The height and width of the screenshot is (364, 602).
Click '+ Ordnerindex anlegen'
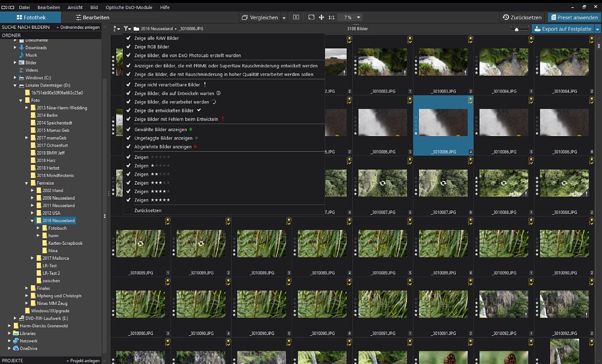point(78,27)
